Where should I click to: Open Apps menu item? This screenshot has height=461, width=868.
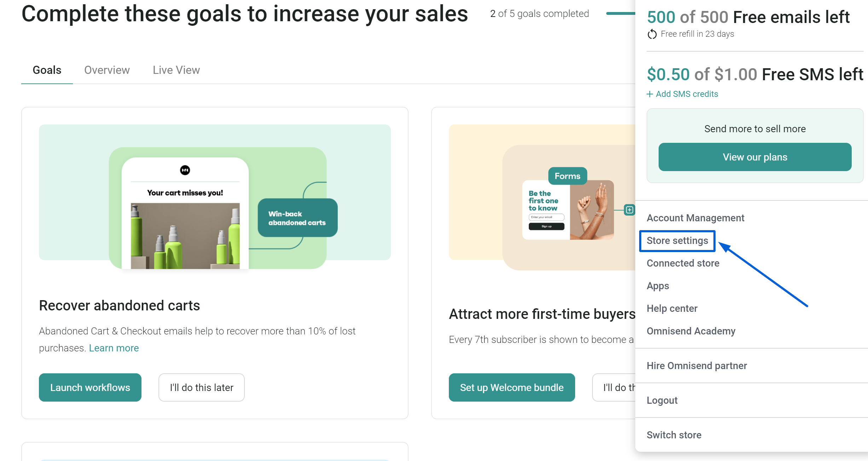(x=658, y=286)
